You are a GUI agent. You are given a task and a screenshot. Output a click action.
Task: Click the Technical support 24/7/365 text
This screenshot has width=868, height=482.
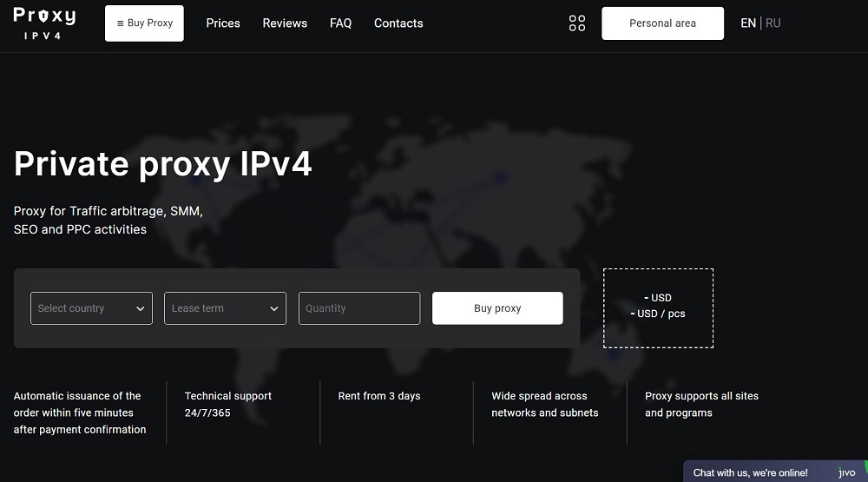pos(228,404)
